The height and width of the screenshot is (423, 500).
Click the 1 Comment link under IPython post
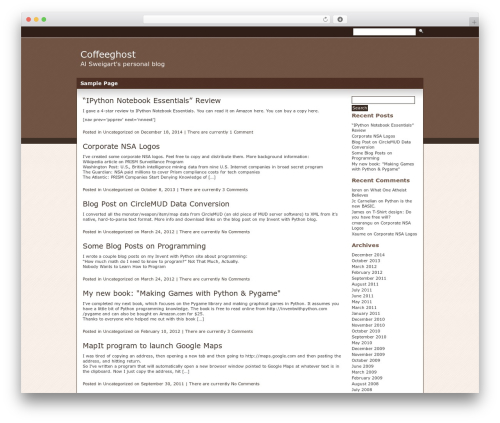coord(241,132)
